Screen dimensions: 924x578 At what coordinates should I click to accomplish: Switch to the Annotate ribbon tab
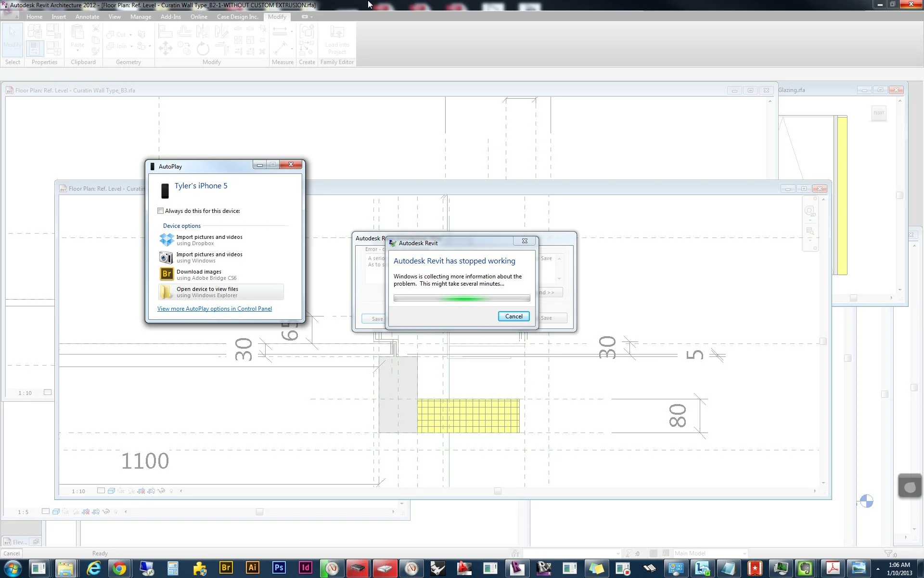pos(87,17)
